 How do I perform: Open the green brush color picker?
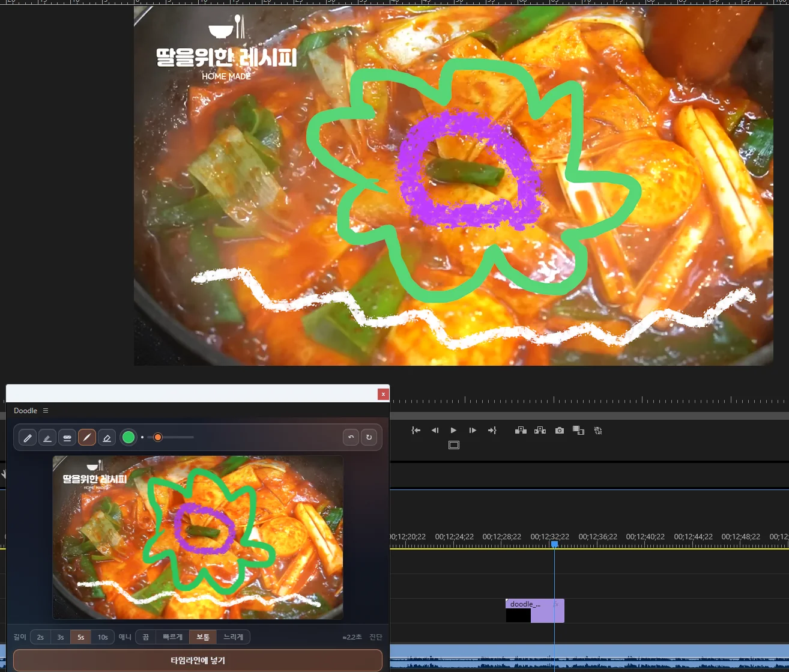pyautogui.click(x=128, y=437)
